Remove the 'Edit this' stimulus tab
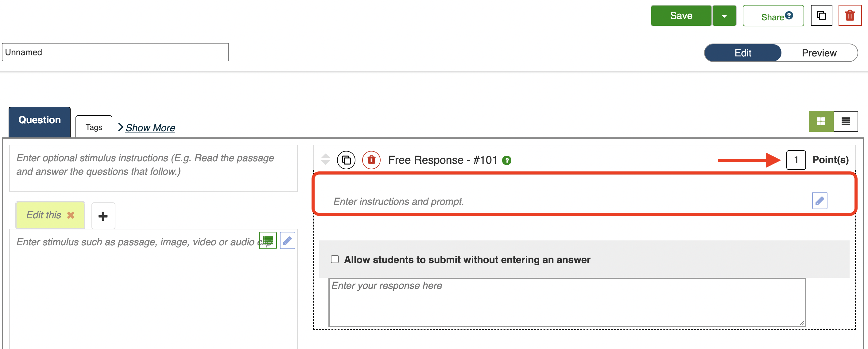The image size is (868, 349). (x=70, y=215)
